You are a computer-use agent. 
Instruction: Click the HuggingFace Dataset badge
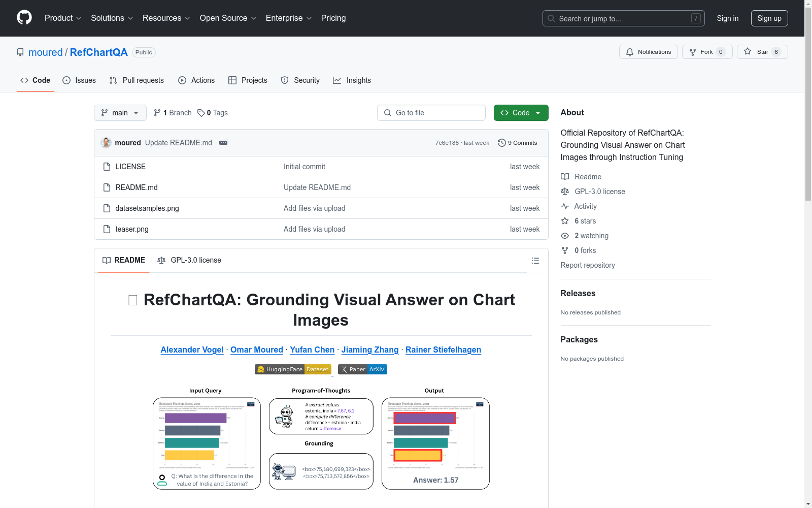pos(293,369)
